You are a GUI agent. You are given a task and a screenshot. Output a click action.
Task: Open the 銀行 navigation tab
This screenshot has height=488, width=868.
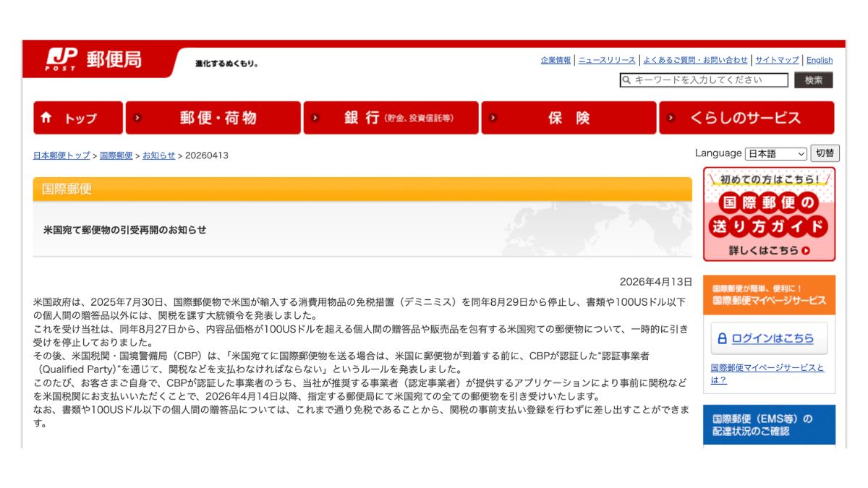(391, 118)
